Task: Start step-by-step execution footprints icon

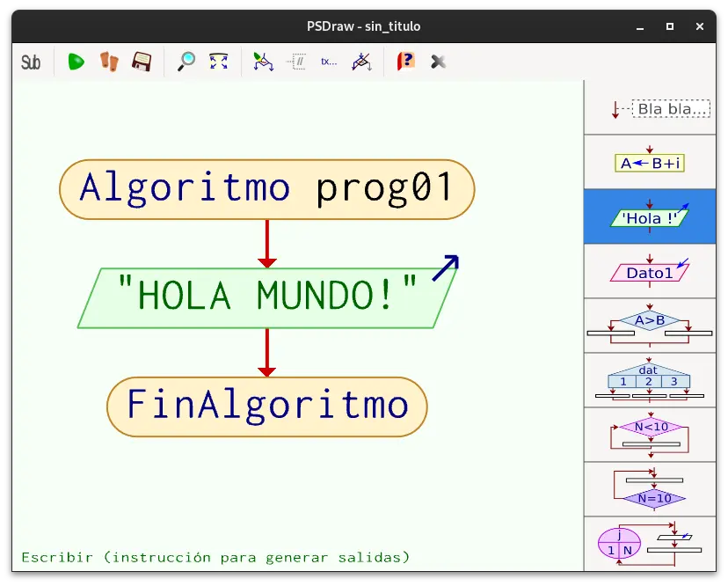Action: [x=109, y=62]
